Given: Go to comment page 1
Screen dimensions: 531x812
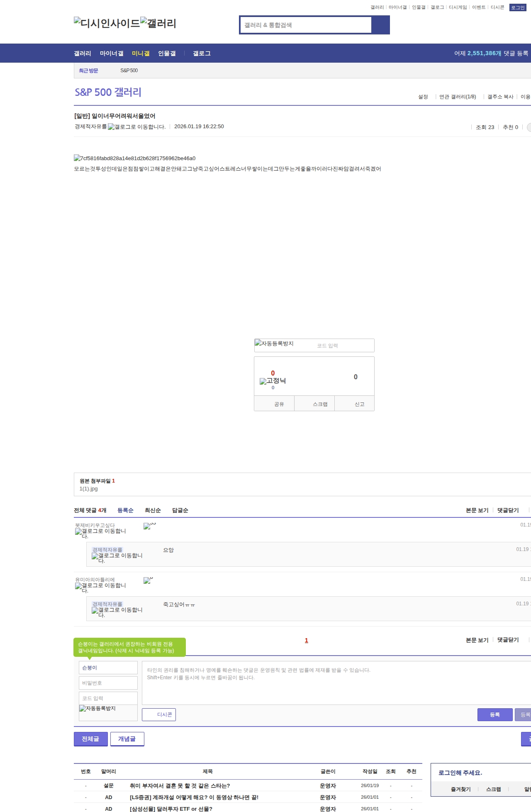Looking at the screenshot, I should click(306, 640).
